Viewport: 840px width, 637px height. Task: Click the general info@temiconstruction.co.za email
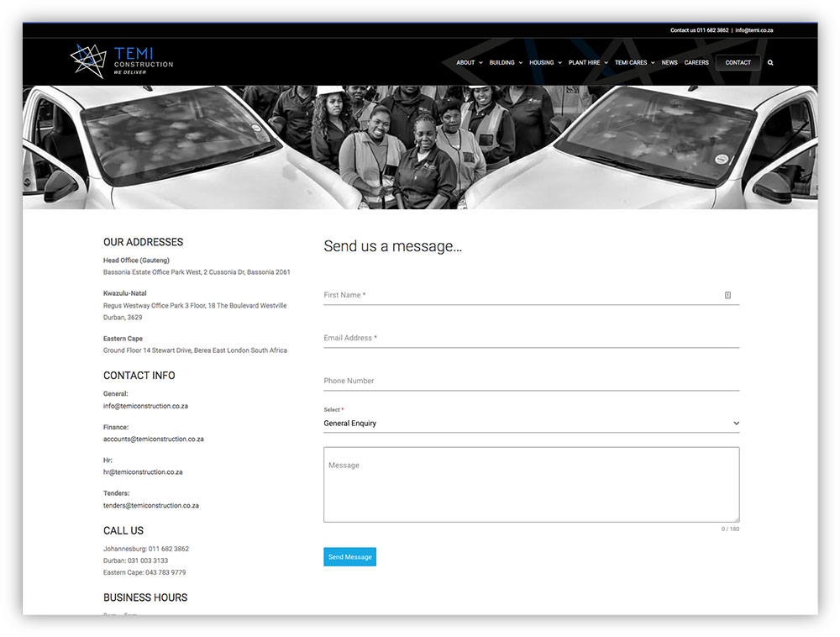point(145,406)
